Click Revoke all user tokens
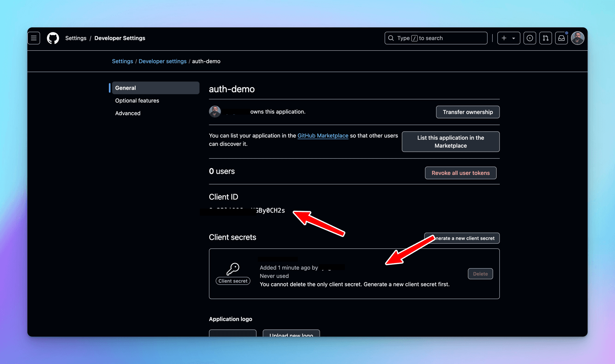Screen dimensions: 615x364 coord(460,173)
